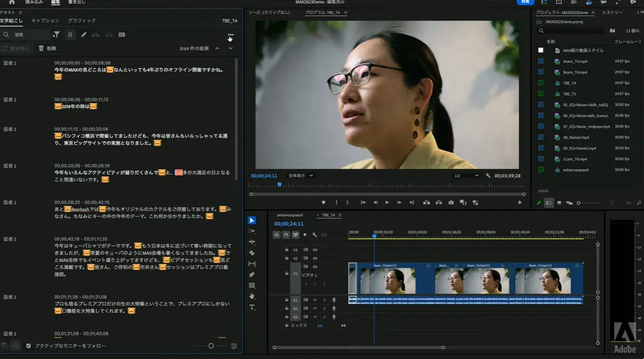Open the Program monitor button editor plus
Image resolution: width=644 pixels, height=359 pixels.
point(520,202)
